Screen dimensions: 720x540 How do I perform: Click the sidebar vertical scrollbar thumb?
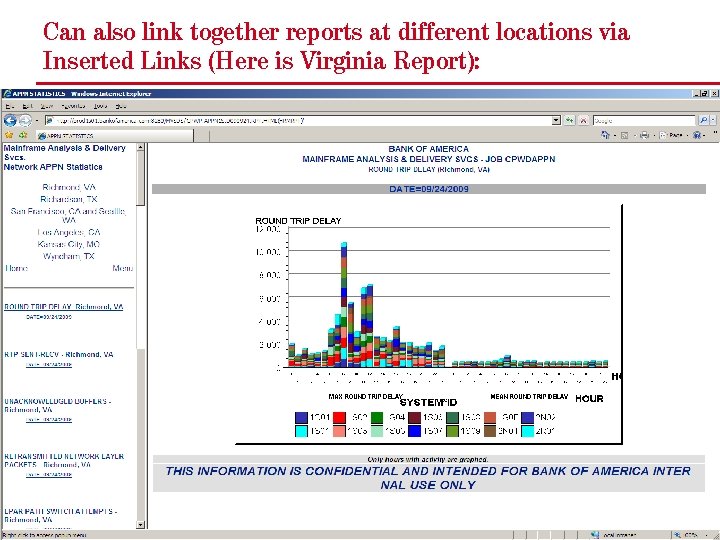[141, 179]
